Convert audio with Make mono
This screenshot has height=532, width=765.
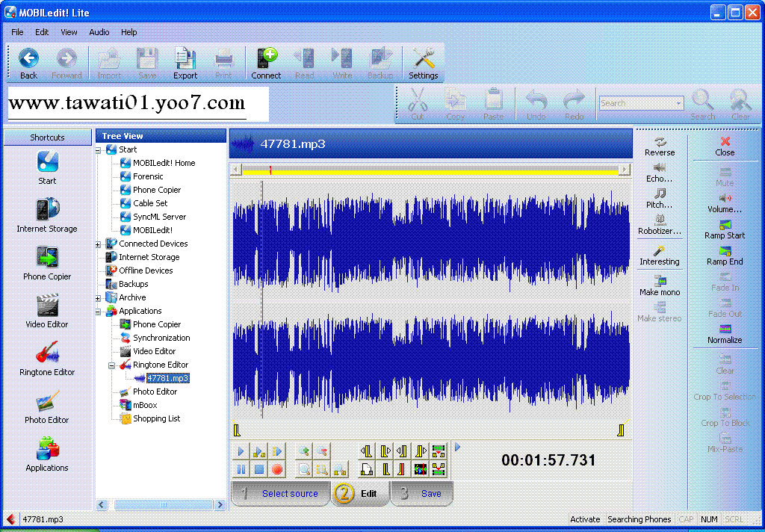(x=660, y=286)
